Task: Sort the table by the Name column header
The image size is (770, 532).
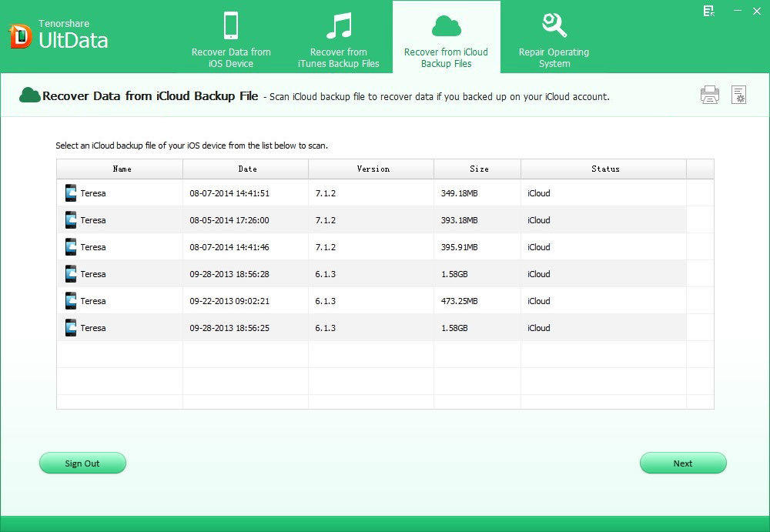Action: [x=120, y=169]
